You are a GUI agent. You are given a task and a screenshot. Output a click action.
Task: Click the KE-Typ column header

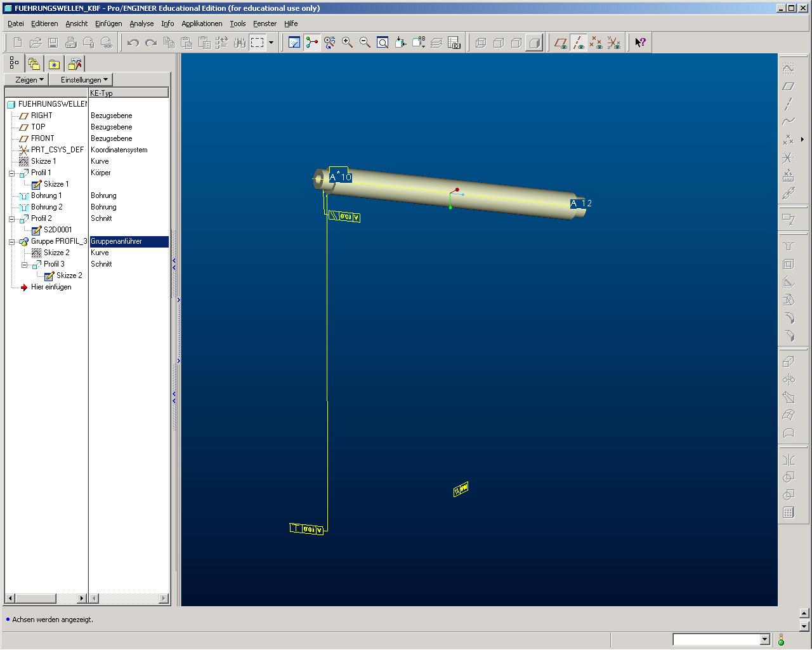(129, 93)
